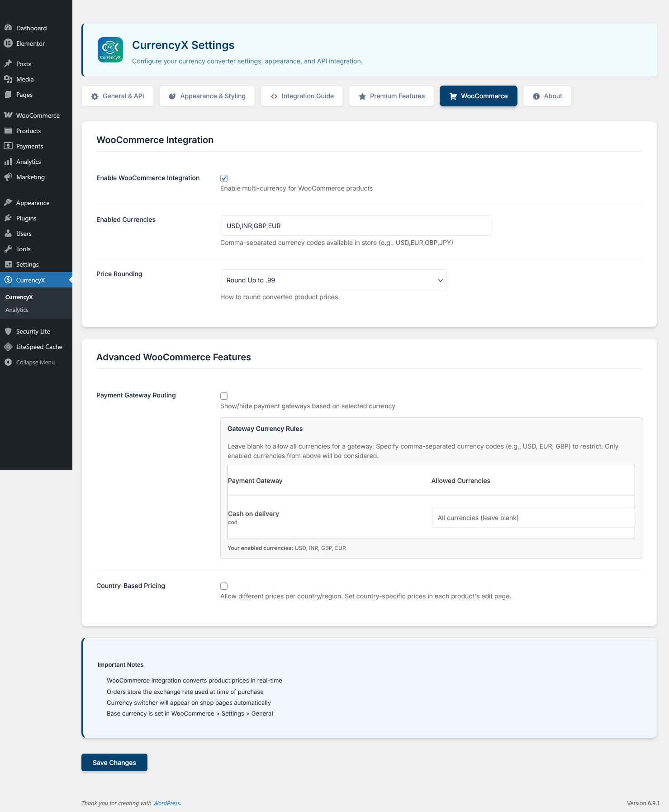669x812 pixels.
Task: Open Security Lite menu item
Action: pos(36,331)
